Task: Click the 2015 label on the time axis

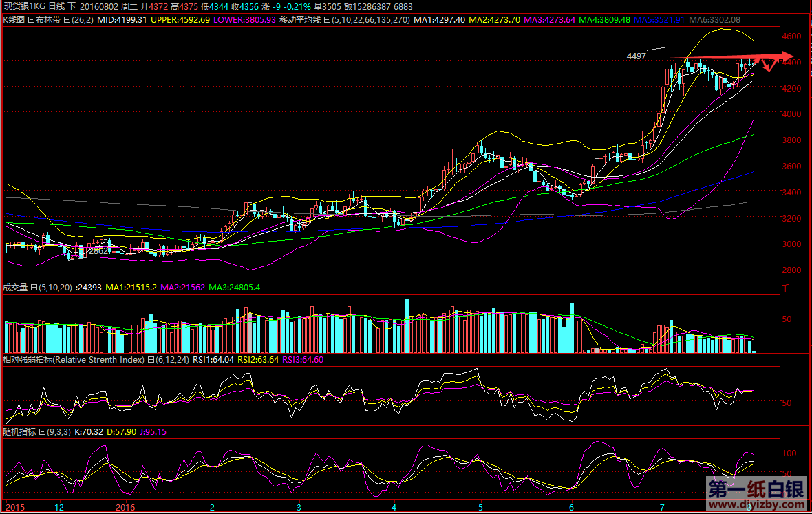Action: coord(14,507)
